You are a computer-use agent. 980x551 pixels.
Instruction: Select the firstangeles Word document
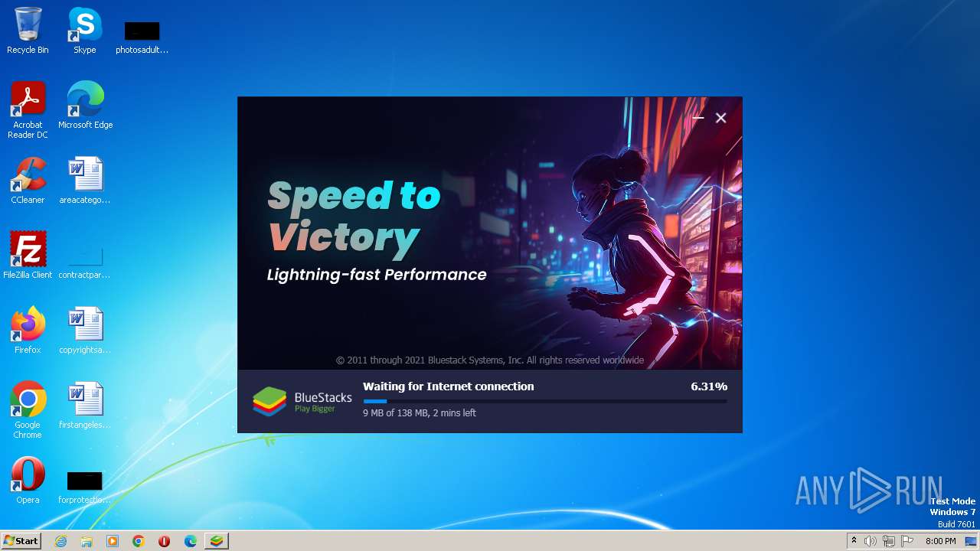point(85,405)
